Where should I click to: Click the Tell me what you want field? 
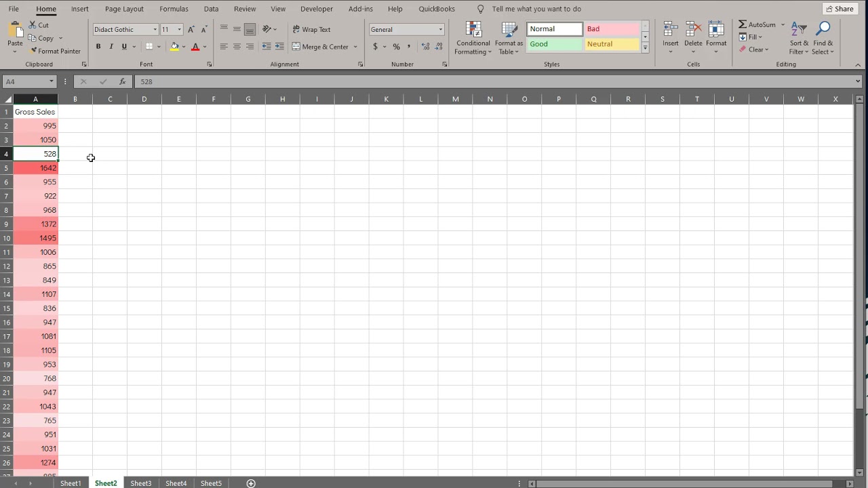[x=536, y=9]
